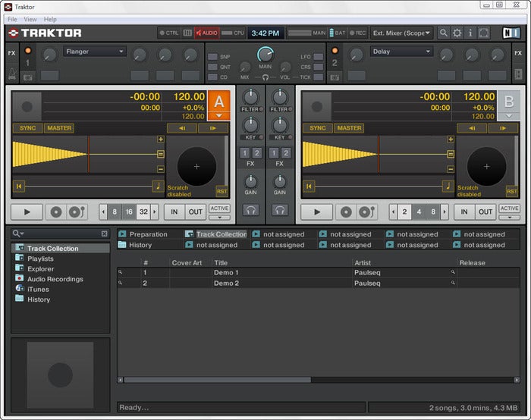
Task: Click Deck A headphone cue button
Action: click(x=250, y=210)
